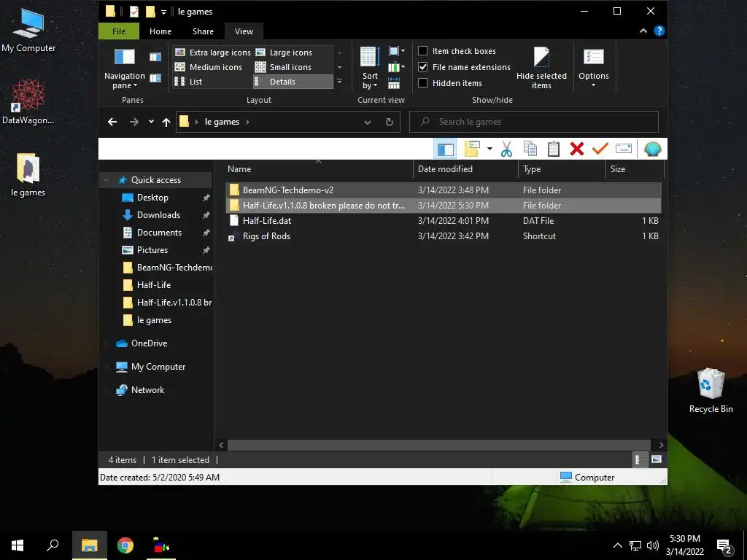This screenshot has height=560, width=747.
Task: Select Large icons layout
Action: pos(284,52)
